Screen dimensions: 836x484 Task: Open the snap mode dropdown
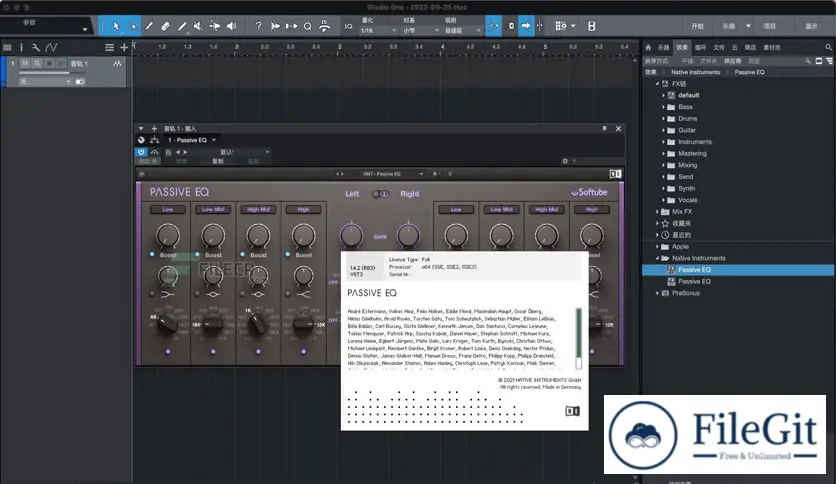click(x=462, y=30)
